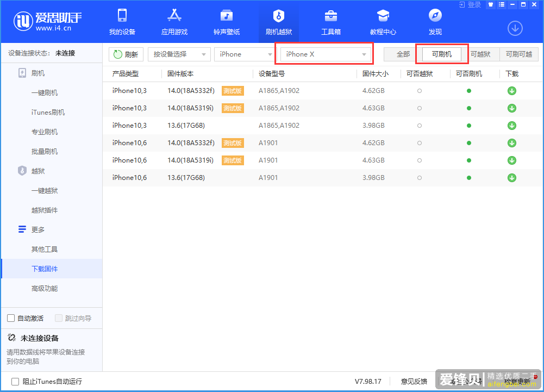Screen dimensions: 544x392
Task: Click the www.i4.cn website text
Action: coord(53,28)
